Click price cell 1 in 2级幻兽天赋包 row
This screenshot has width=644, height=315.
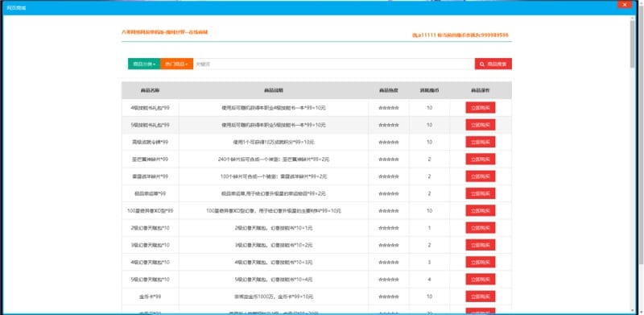[x=429, y=228]
